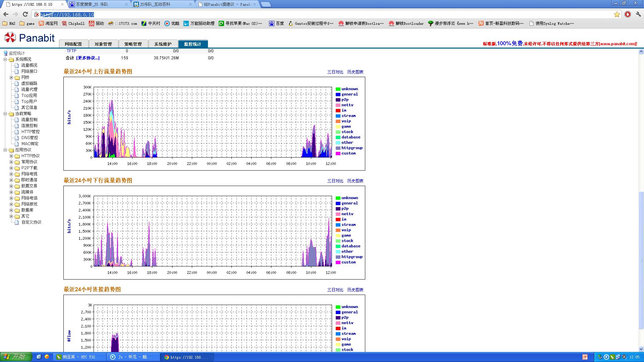Screen dimensions: 644x362
Task: Switch to Js 听见 酷 taskbar window
Action: [x=133, y=357]
